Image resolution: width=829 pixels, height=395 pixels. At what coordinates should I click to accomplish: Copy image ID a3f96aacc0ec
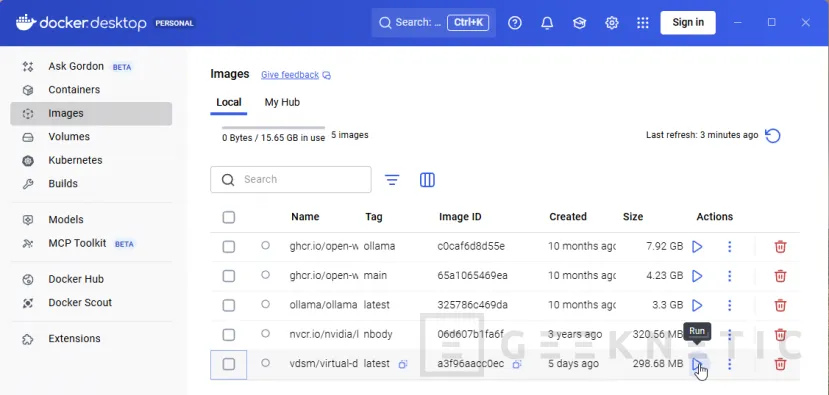(x=517, y=364)
